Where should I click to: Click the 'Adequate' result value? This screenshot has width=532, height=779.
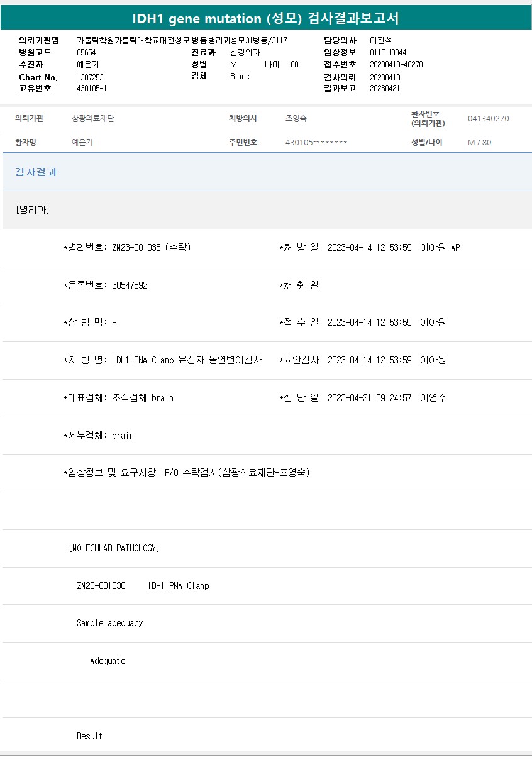[x=108, y=661]
